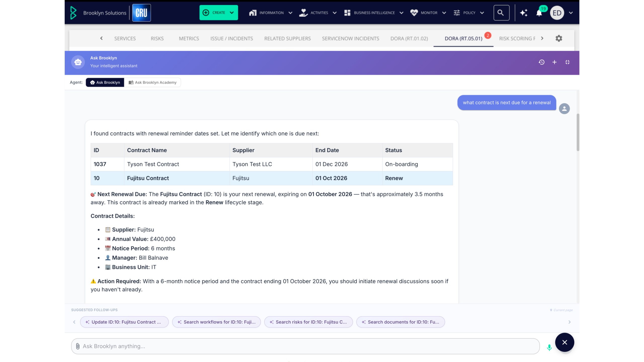644x362 pixels.
Task: Open the Create dropdown button
Action: click(x=219, y=13)
